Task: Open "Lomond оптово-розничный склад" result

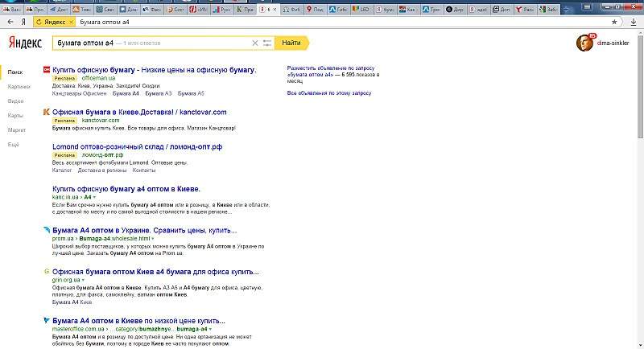Action: 137,146
